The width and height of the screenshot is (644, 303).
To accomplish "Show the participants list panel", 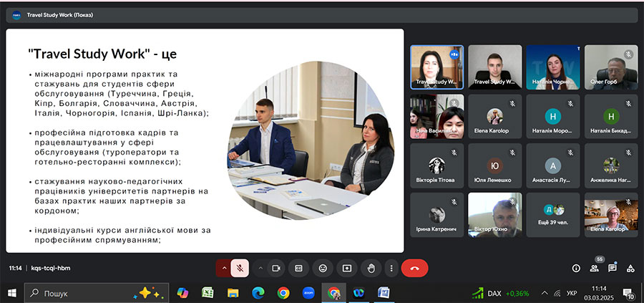I will pos(594,268).
